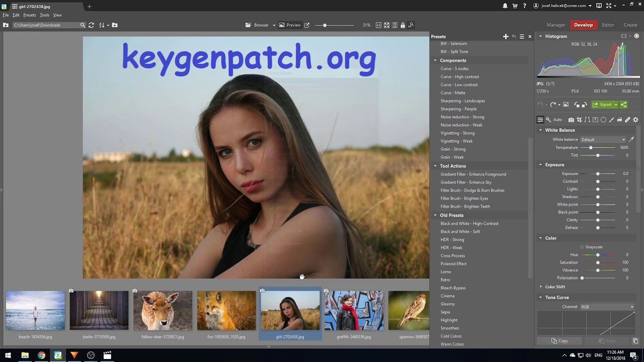The image size is (644, 362).
Task: Click the folder path input field
Action: pos(46,25)
